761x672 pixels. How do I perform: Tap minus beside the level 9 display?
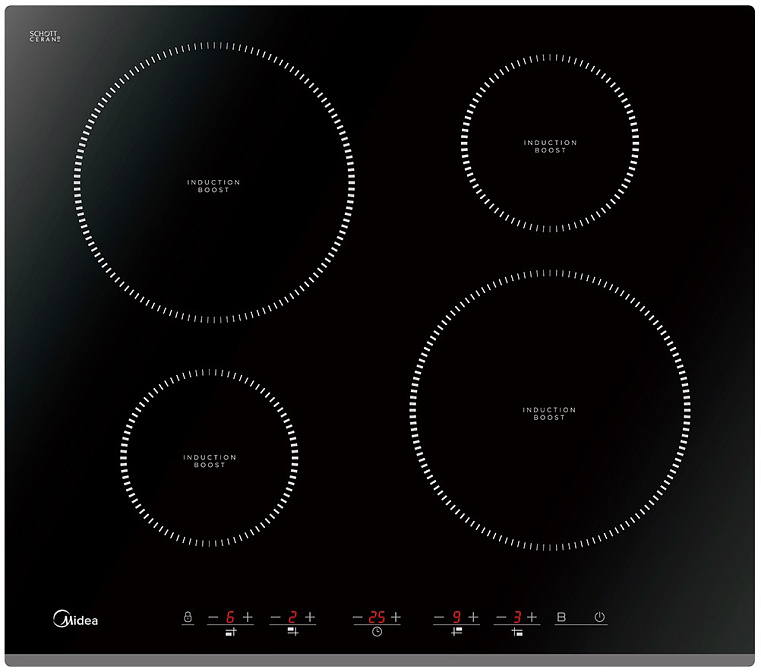tap(439, 617)
